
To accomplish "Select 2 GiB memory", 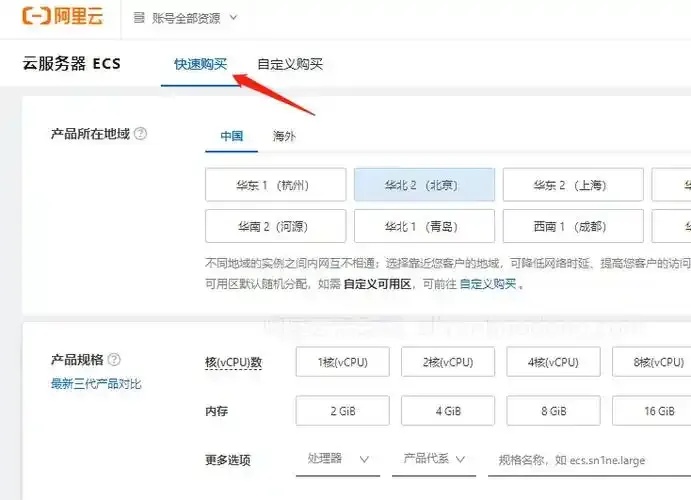I will tap(342, 411).
